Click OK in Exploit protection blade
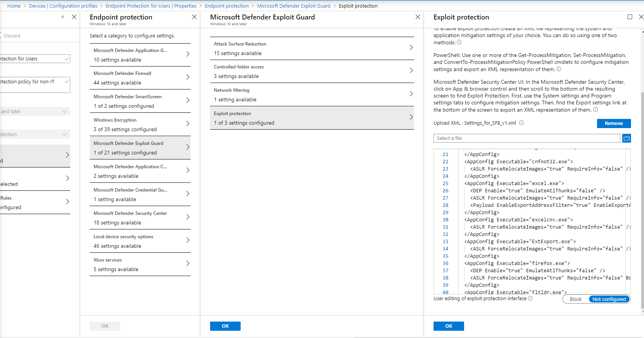Image resolution: width=644 pixels, height=338 pixels. [449, 326]
